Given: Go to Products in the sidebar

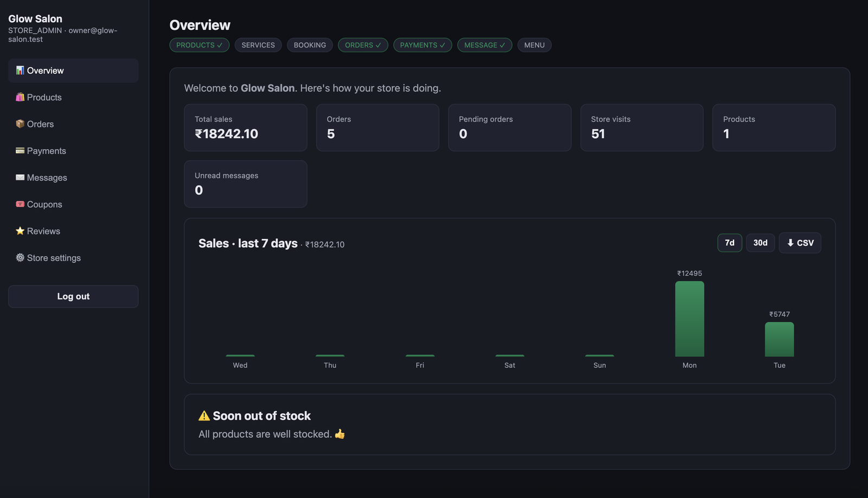Looking at the screenshot, I should [x=73, y=97].
